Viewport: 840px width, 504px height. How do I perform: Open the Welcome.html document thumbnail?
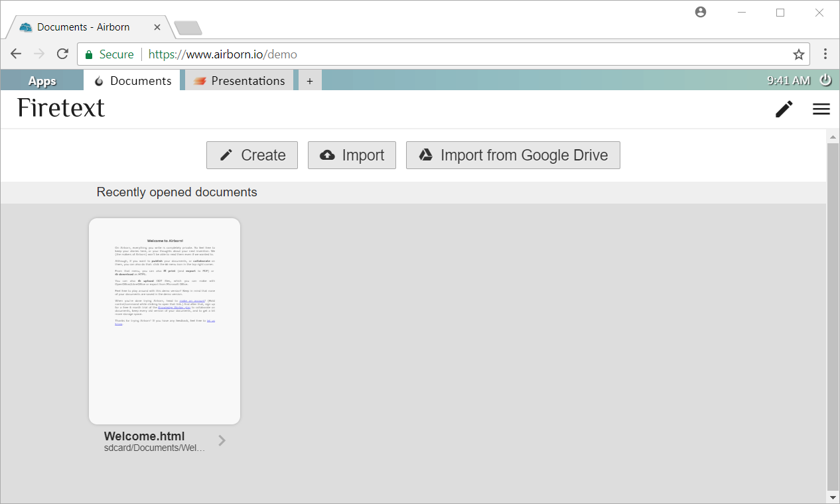pyautogui.click(x=165, y=321)
